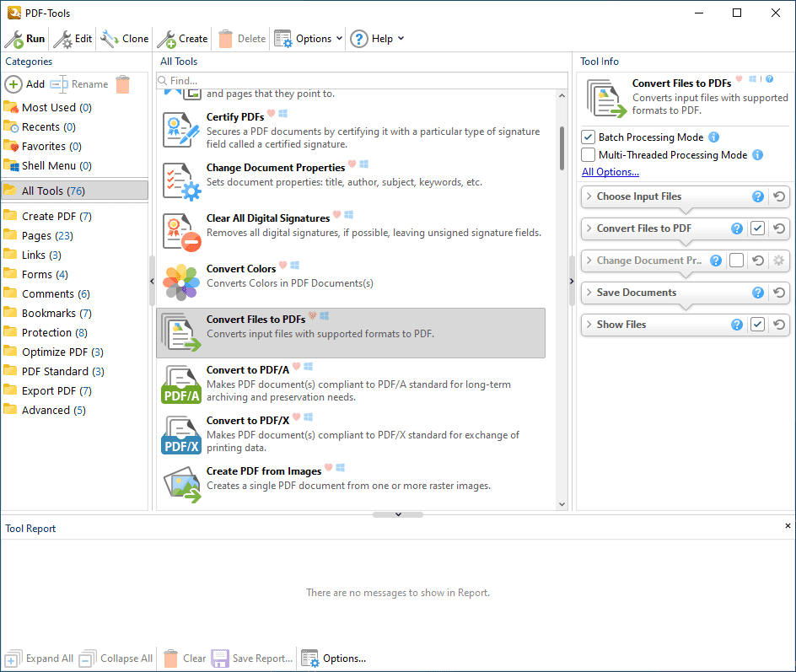This screenshot has width=796, height=672.
Task: Toggle favorite heart for Convert Colors
Action: pyautogui.click(x=282, y=265)
